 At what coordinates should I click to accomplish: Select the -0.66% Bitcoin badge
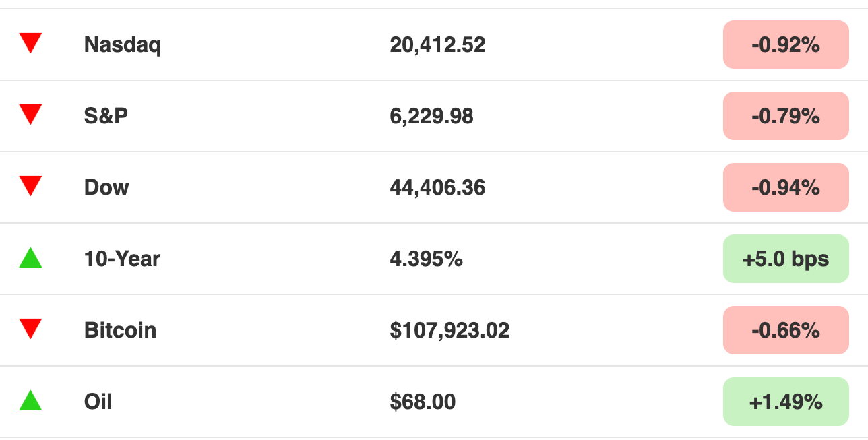(786, 330)
